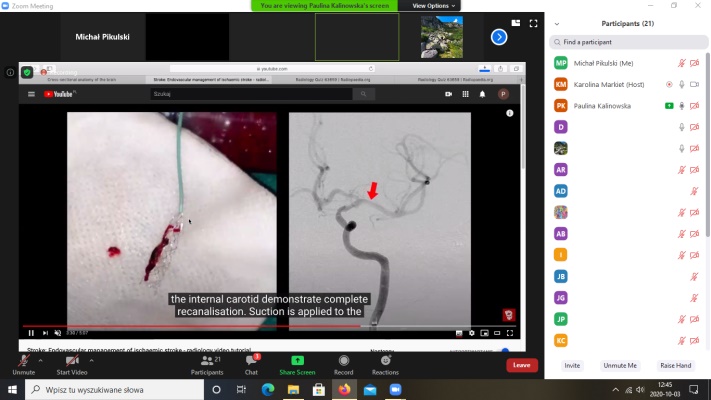Open the View Options dropdown

click(x=433, y=5)
